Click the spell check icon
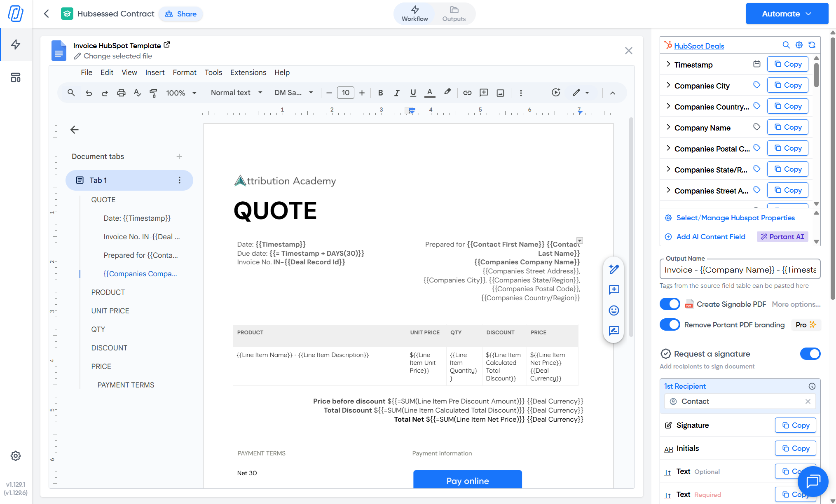This screenshot has height=504, width=836. pyautogui.click(x=137, y=93)
